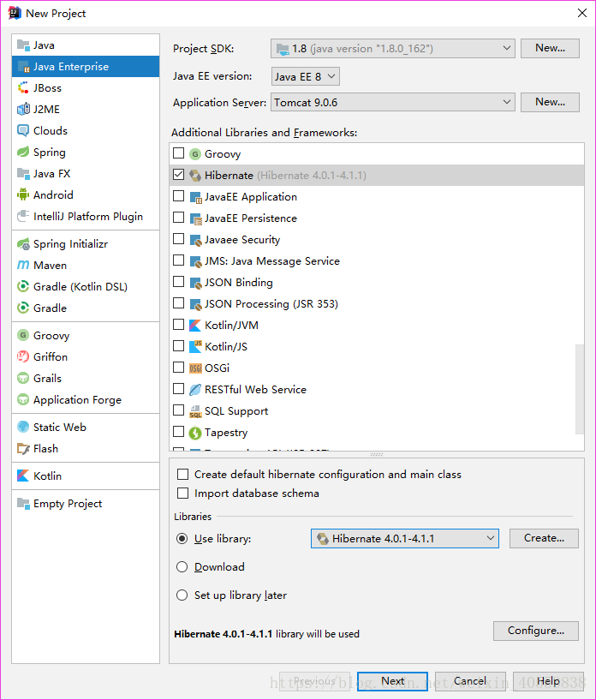The image size is (596, 700).
Task: Click the panel splitter grip below frameworks list
Action: (x=377, y=454)
